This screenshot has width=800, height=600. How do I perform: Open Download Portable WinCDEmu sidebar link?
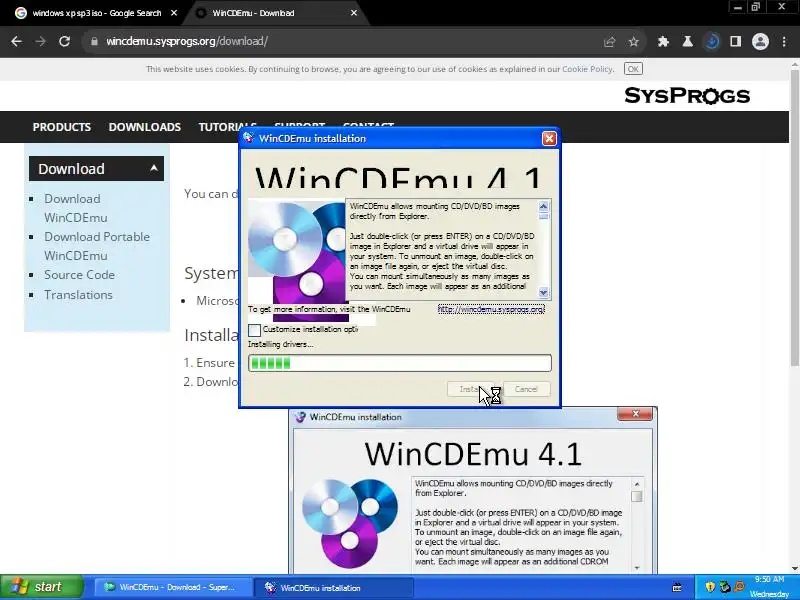[97, 246]
